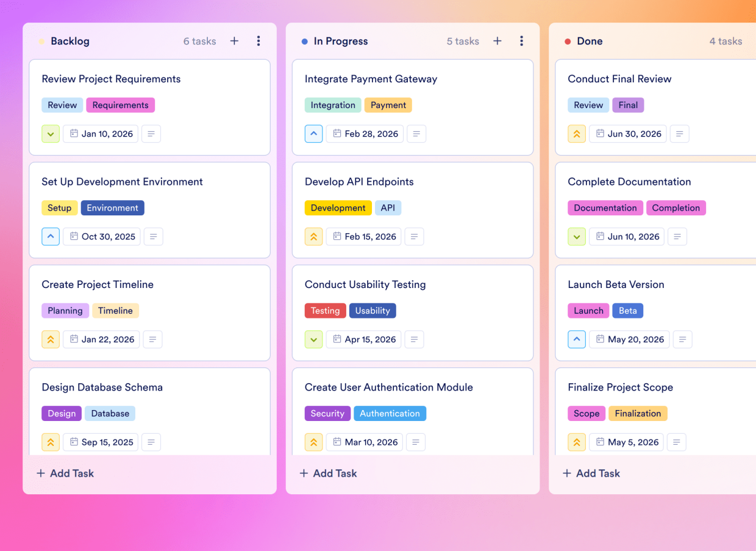The image size is (756, 551).
Task: Open the priority dropdown on Conduct Final Review
Action: [x=577, y=134]
